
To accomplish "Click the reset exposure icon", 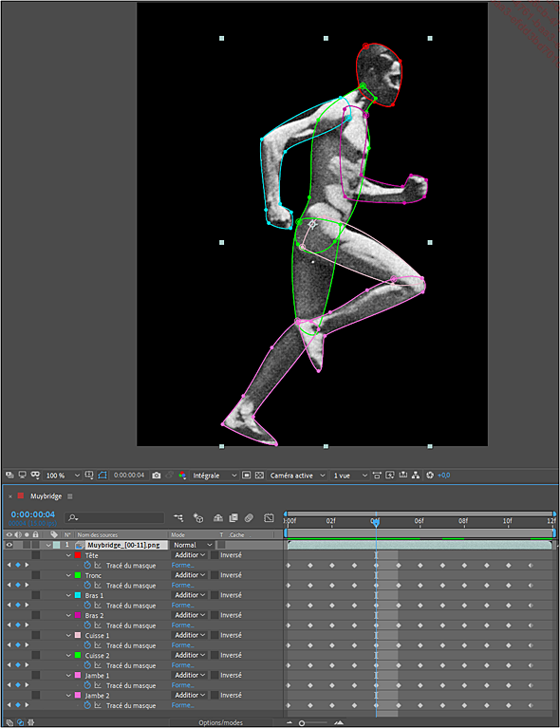I will pos(430,475).
